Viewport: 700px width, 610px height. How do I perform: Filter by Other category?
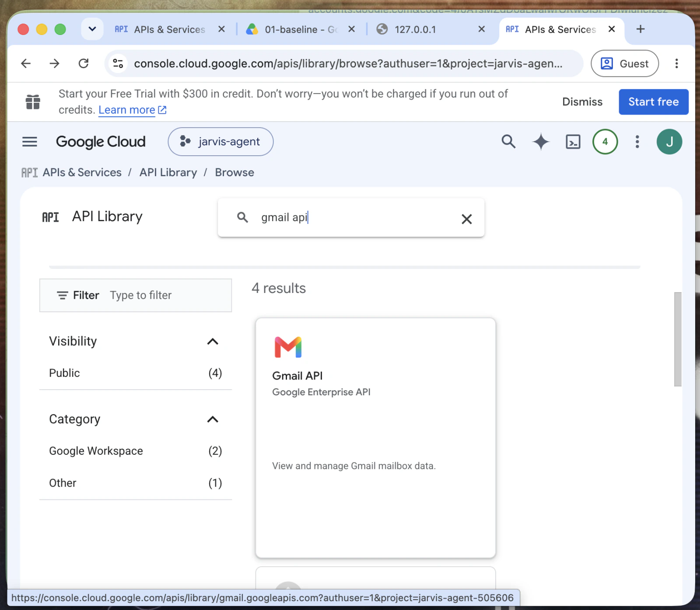tap(136, 483)
